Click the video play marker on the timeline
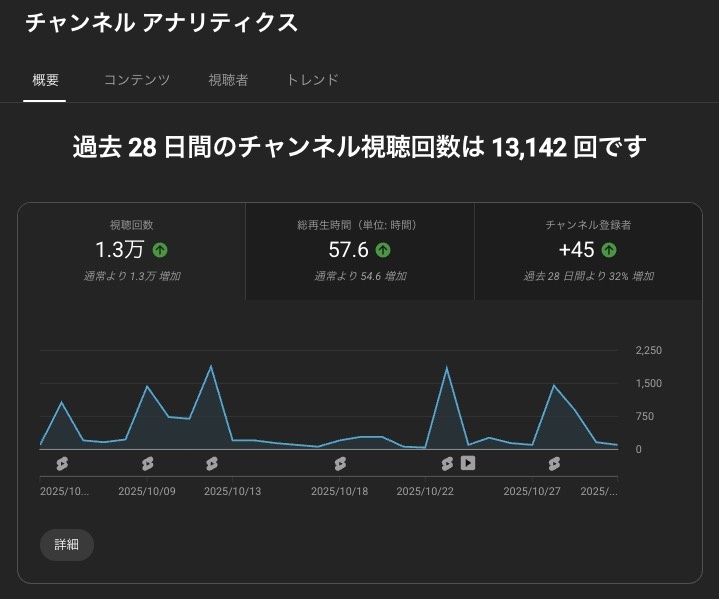 pyautogui.click(x=467, y=463)
